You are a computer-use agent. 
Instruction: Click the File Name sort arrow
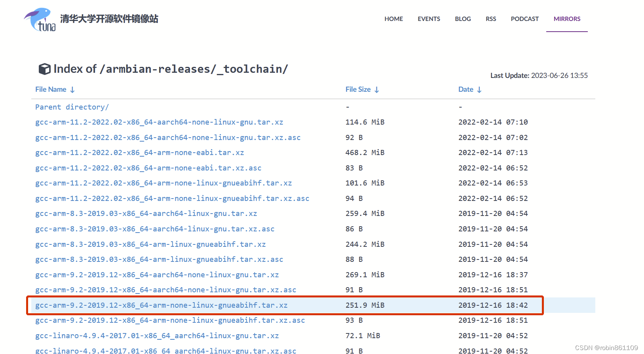pos(72,90)
